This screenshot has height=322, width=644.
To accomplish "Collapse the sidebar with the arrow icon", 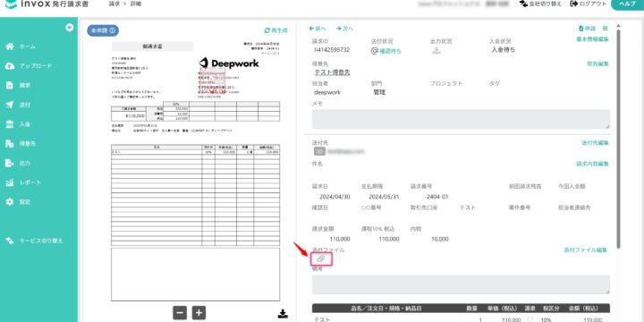I will 70,28.
